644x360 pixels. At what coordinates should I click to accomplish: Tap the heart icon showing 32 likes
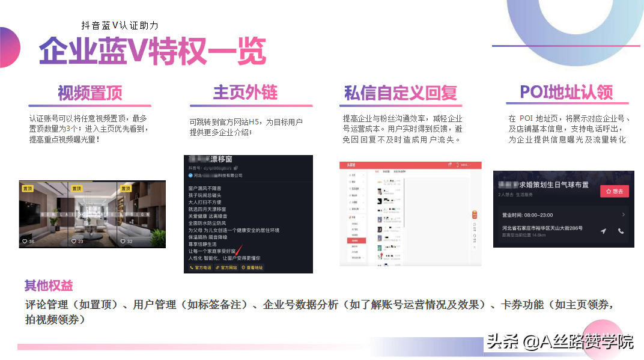(x=123, y=241)
